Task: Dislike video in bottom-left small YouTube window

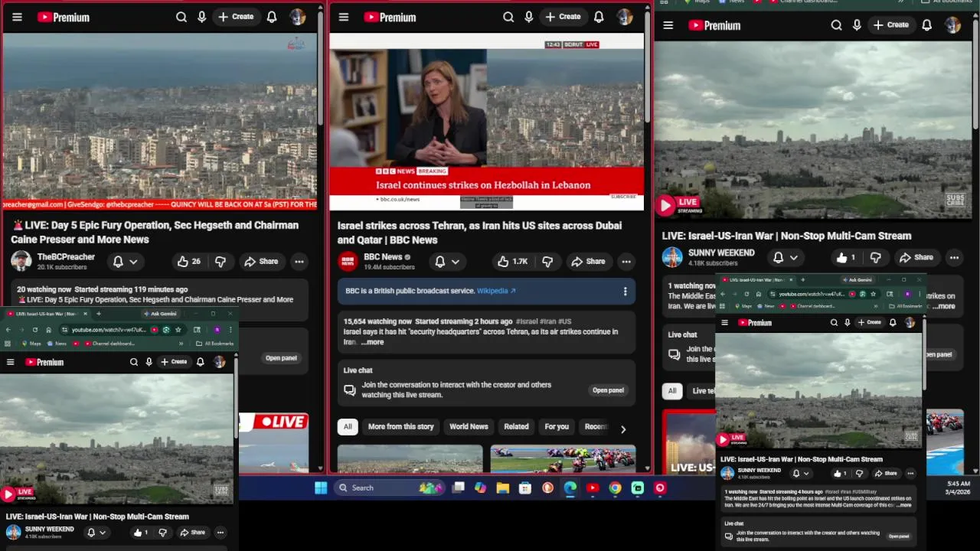Action: click(162, 533)
